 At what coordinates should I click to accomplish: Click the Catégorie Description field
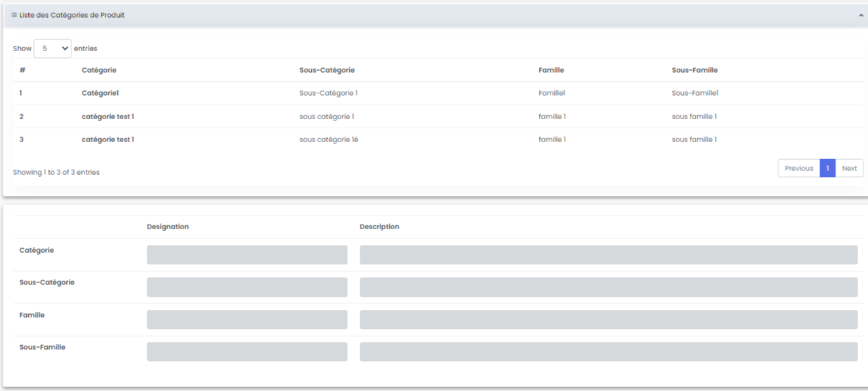(x=608, y=255)
